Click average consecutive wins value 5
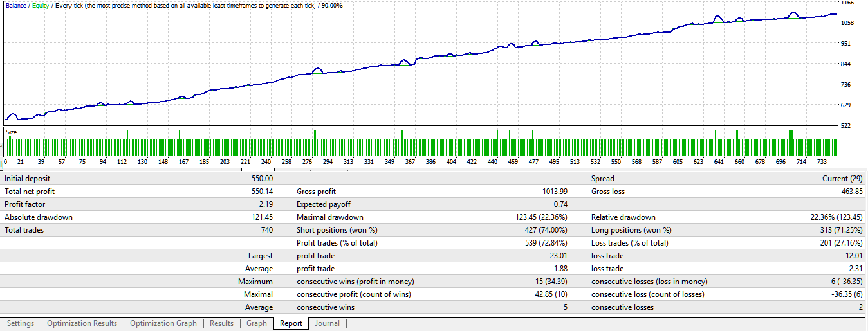Viewport: 868px width, 331px height. click(564, 307)
